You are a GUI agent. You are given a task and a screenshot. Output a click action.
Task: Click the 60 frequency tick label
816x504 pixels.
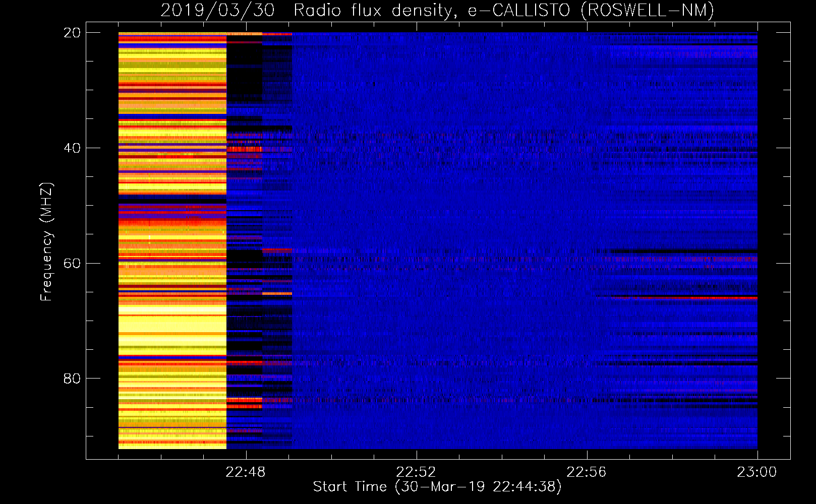point(72,264)
